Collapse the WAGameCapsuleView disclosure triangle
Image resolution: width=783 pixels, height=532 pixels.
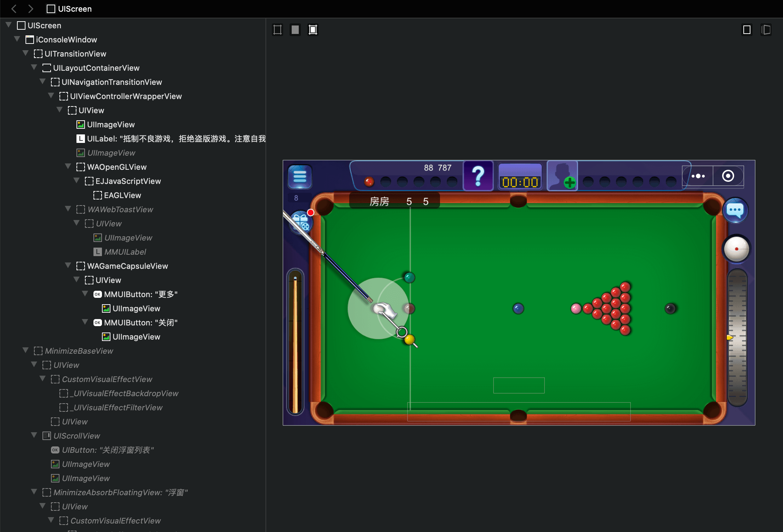pyautogui.click(x=68, y=266)
